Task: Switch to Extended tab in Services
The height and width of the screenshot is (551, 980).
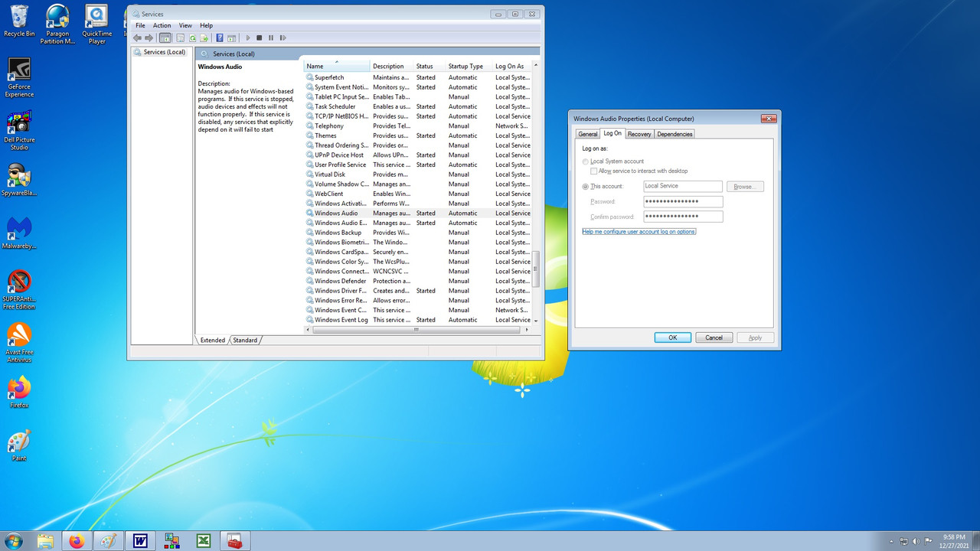Action: pos(213,340)
